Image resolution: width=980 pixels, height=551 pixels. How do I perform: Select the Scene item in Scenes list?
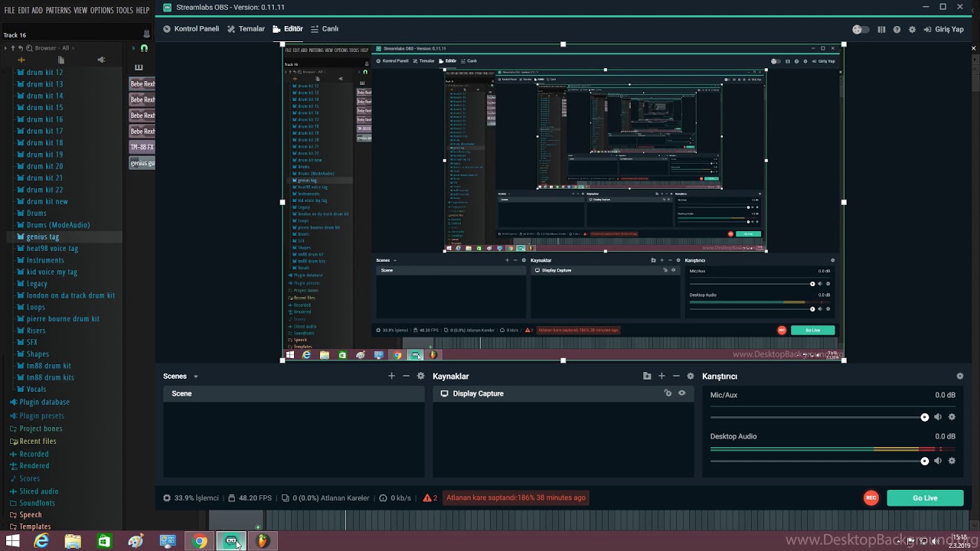point(293,393)
